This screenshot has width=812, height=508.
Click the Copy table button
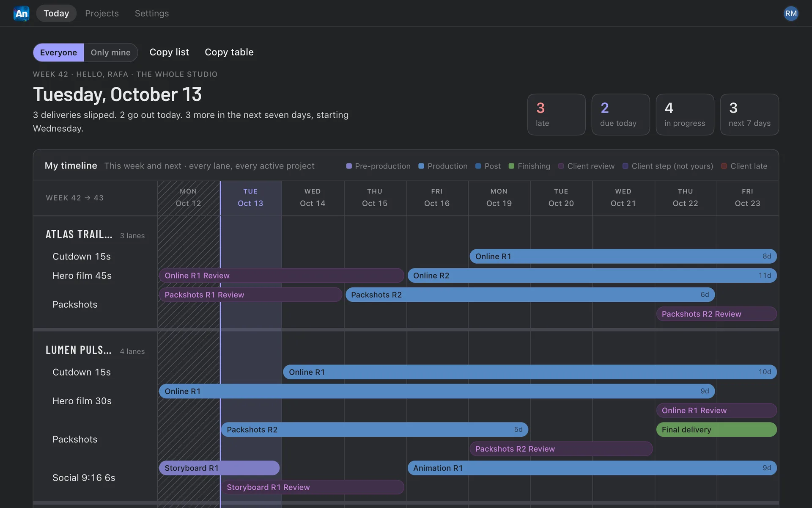(229, 52)
